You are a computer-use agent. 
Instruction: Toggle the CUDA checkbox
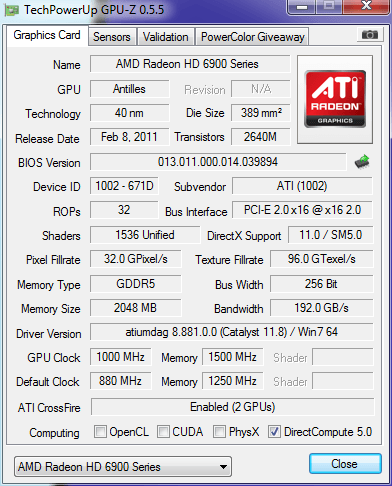coord(163,431)
